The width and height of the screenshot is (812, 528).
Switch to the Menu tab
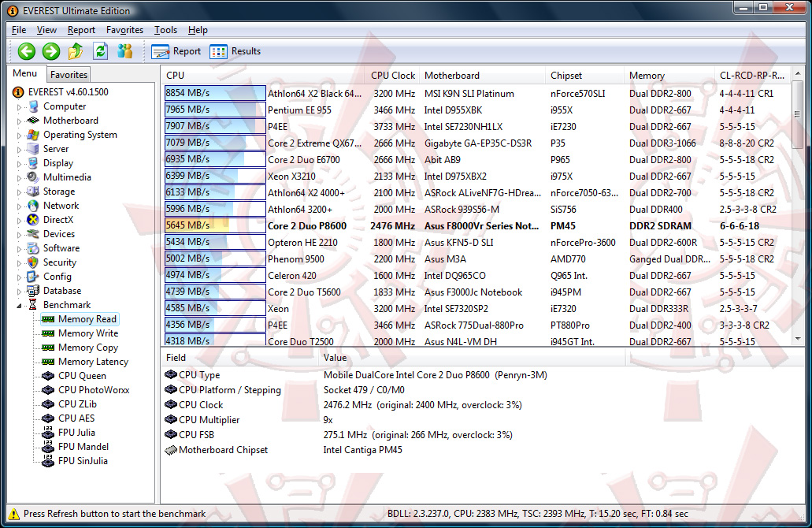coord(25,73)
